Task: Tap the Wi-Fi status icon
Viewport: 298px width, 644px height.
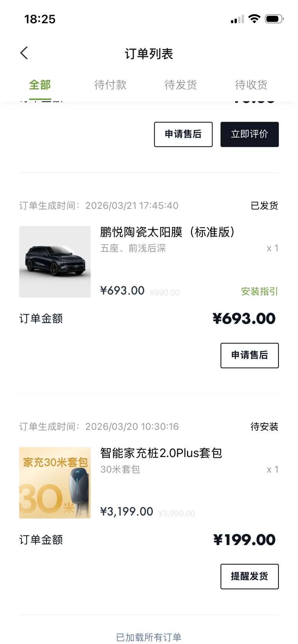Action: coord(254,19)
